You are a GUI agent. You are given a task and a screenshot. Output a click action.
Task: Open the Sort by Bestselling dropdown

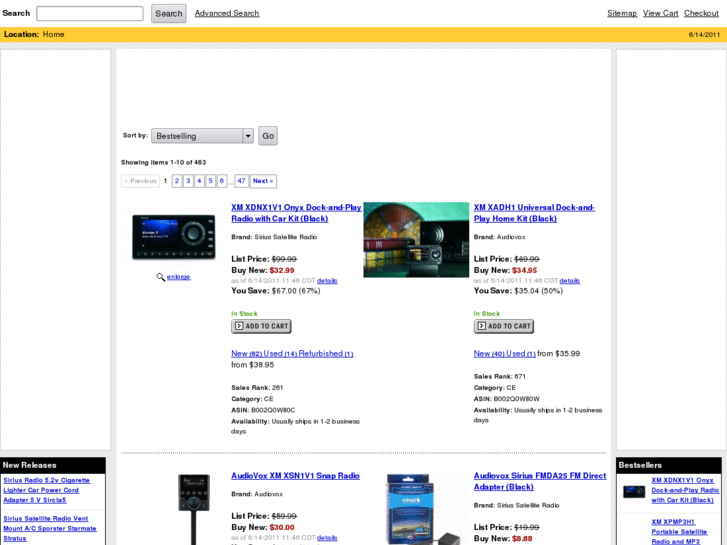pos(202,136)
